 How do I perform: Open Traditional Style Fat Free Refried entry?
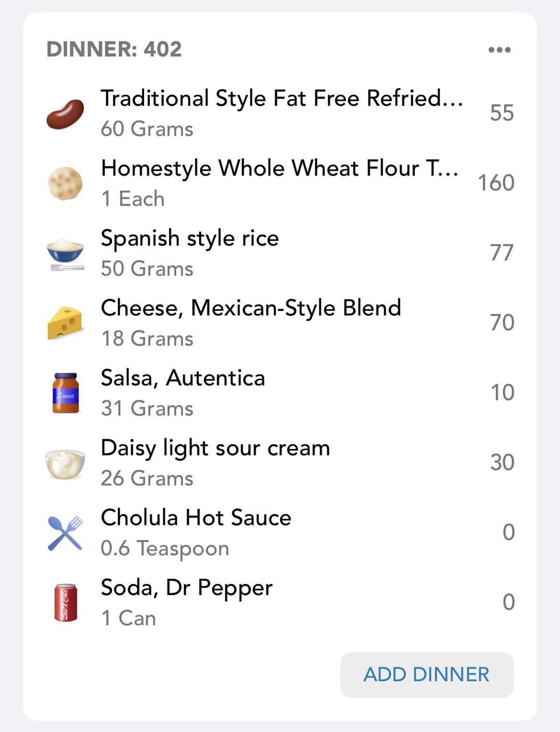click(280, 113)
